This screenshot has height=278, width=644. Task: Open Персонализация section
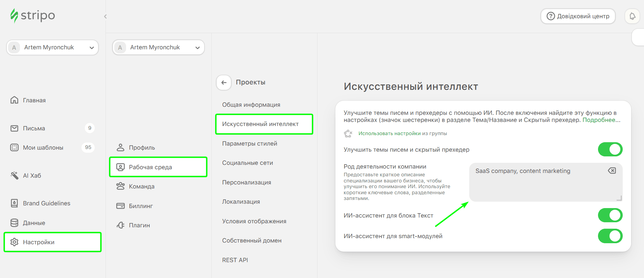(x=246, y=182)
